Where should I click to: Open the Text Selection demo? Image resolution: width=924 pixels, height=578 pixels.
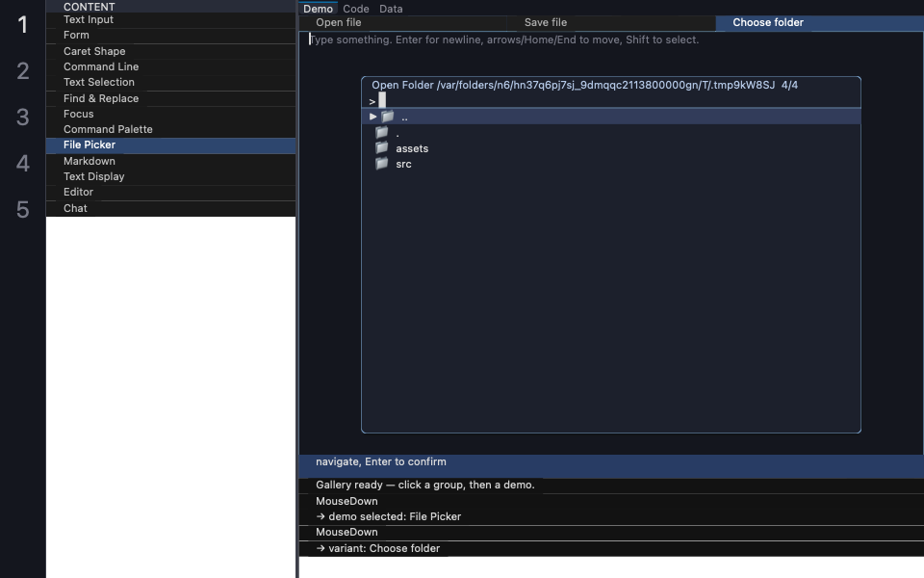point(171,83)
